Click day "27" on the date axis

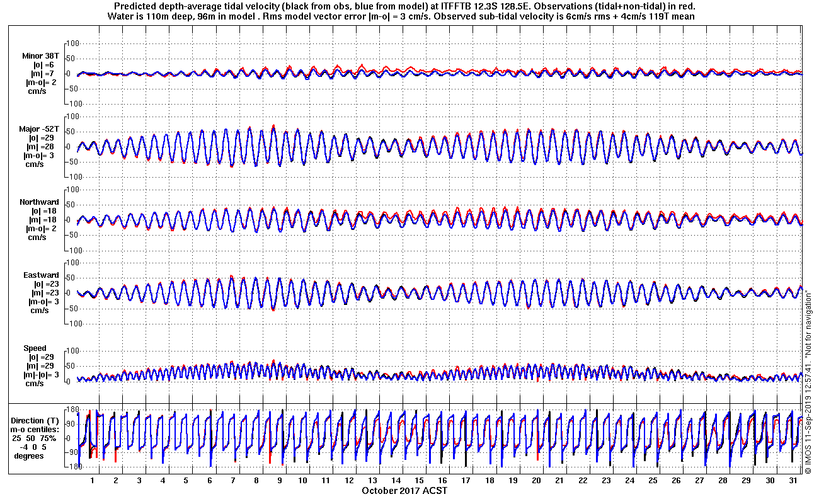click(699, 480)
